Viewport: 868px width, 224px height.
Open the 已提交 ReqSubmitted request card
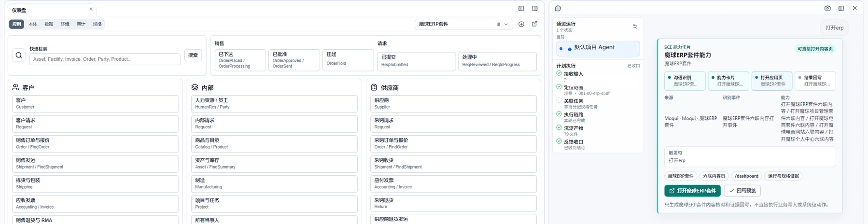(x=417, y=61)
